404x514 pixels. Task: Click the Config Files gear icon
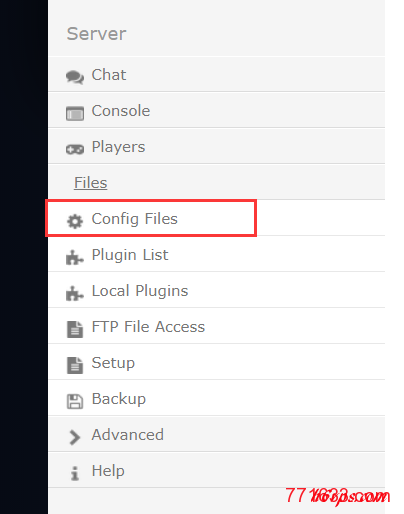click(75, 221)
